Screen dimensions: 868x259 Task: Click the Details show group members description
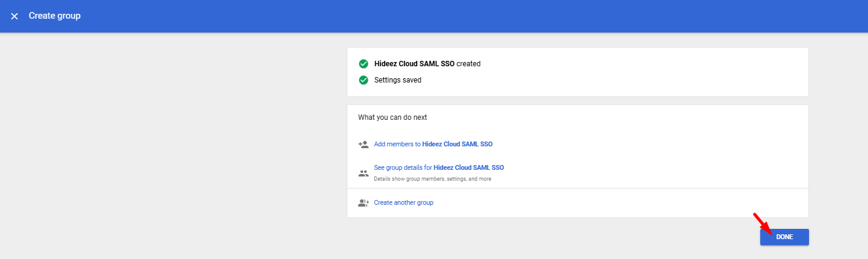432,179
